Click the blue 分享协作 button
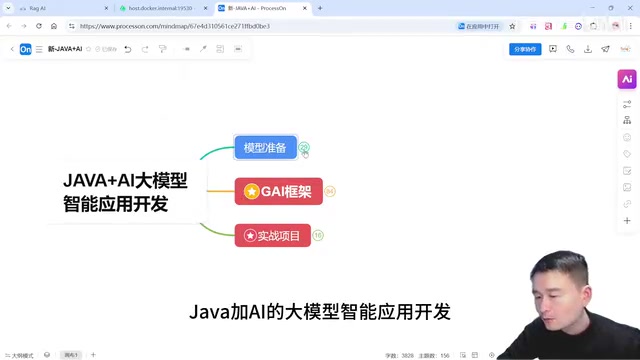Screen dimensions: 640x360 pos(525,49)
